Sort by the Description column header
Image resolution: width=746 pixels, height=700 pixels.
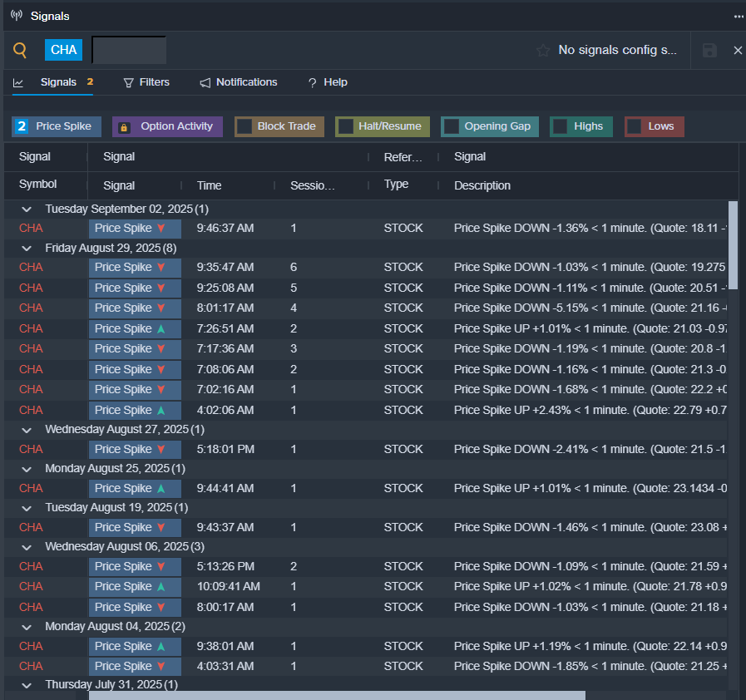pos(482,185)
